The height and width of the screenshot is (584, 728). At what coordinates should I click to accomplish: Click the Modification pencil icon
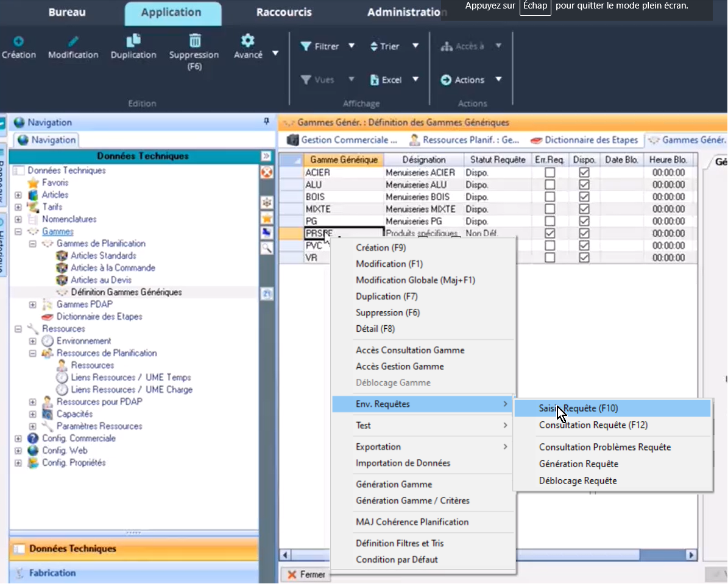(73, 41)
